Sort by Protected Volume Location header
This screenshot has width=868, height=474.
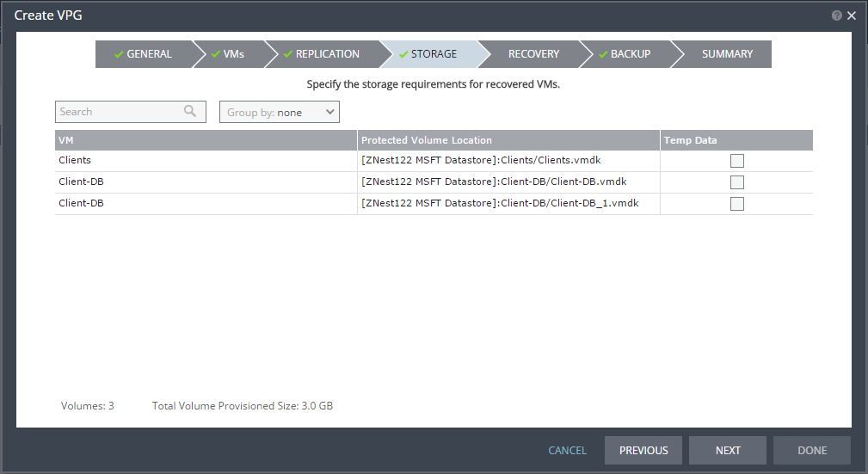pyautogui.click(x=508, y=140)
